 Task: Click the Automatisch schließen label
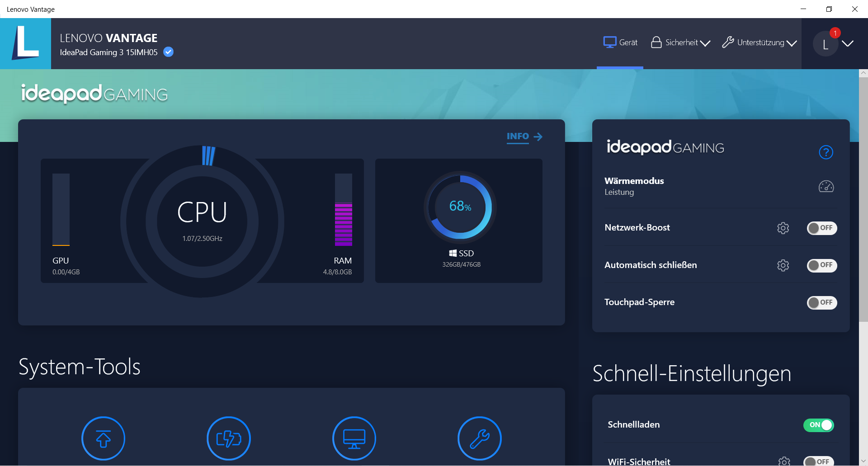(x=651, y=265)
